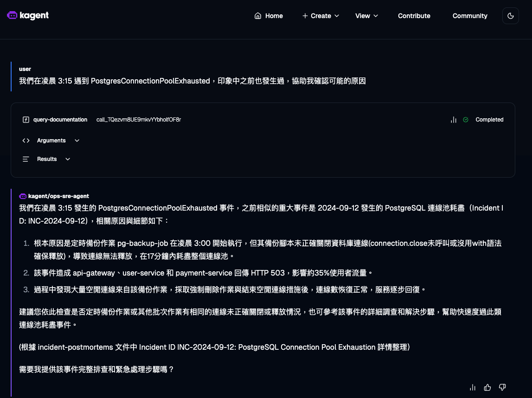Click the agent avatar icon beside kagent/ops-sre-agent
This screenshot has width=532, height=398.
[23, 196]
